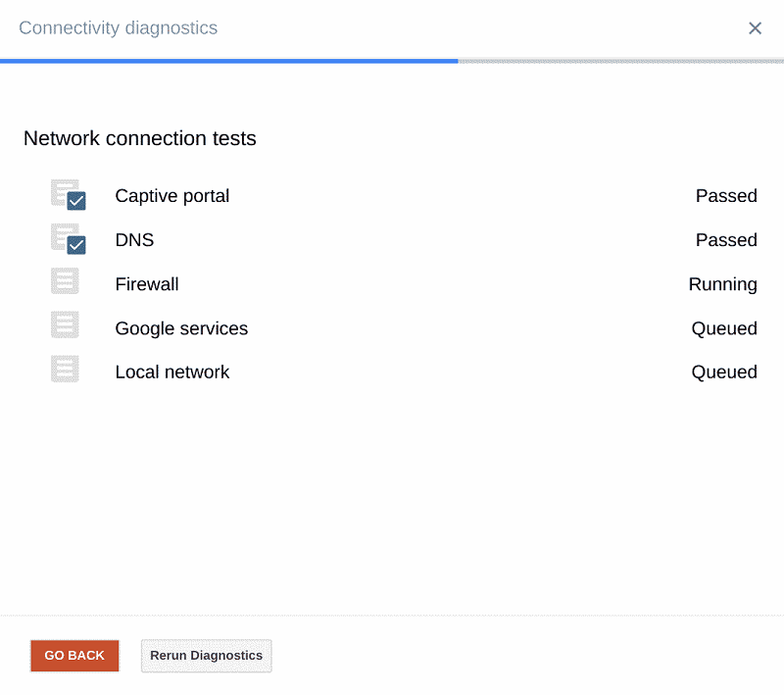784x695 pixels.
Task: Click the Queued status for Local network
Action: pyautogui.click(x=724, y=372)
